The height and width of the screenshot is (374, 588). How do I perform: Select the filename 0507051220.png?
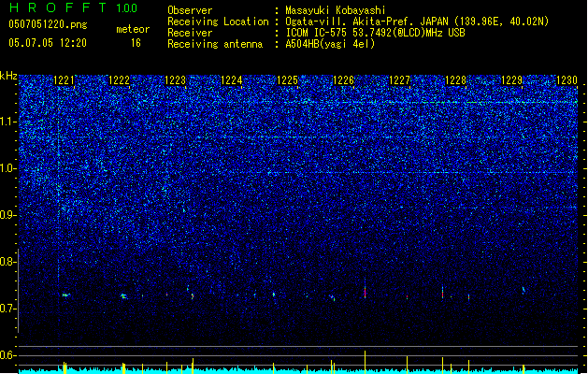tap(48, 24)
